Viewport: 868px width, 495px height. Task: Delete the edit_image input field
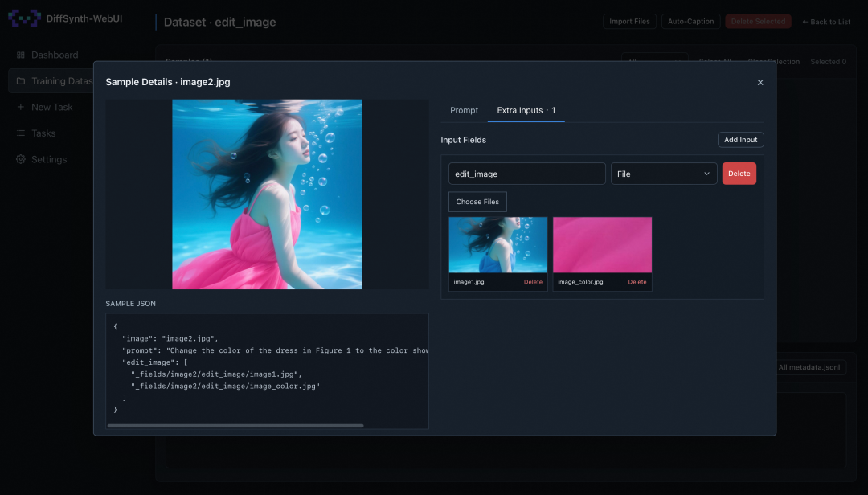(x=739, y=174)
